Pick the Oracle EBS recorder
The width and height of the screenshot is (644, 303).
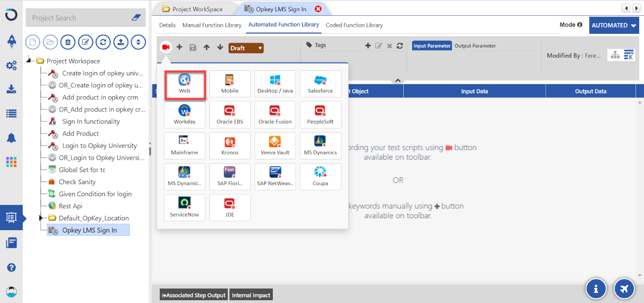(230, 115)
